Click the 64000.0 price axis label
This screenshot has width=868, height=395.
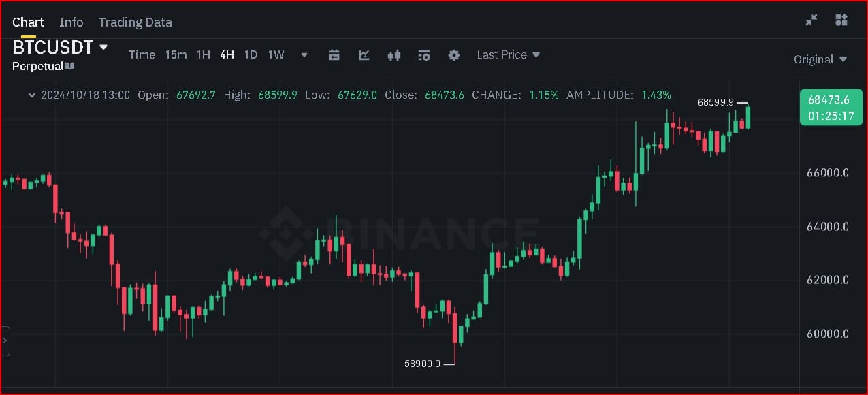pos(828,227)
